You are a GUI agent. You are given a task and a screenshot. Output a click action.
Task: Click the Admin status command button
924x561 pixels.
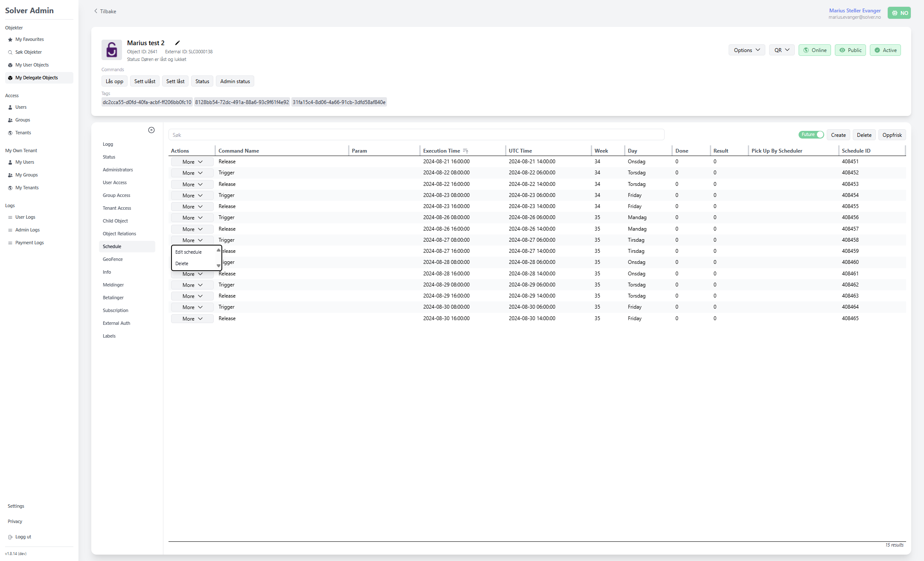pos(235,81)
